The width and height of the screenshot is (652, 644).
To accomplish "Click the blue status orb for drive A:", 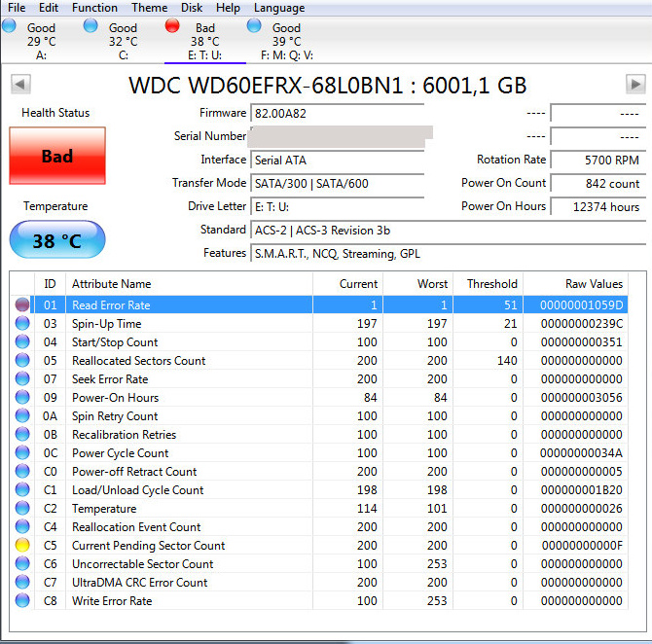I will [9, 25].
